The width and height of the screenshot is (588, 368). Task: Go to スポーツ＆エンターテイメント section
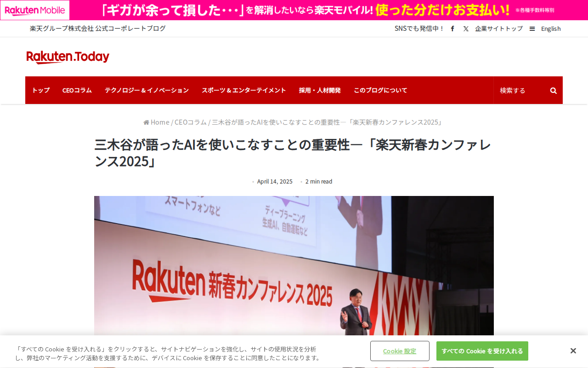(244, 90)
